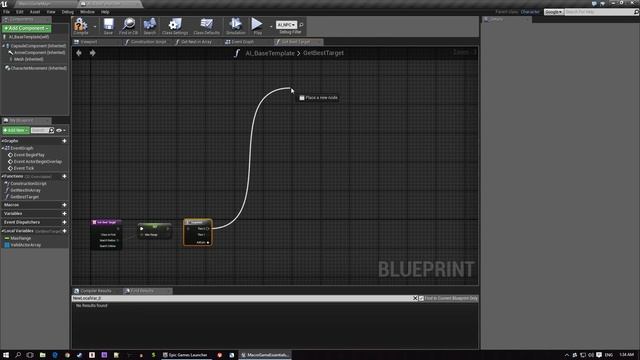This screenshot has height=360, width=640.
Task: Collapse the Functions section
Action: (2, 176)
